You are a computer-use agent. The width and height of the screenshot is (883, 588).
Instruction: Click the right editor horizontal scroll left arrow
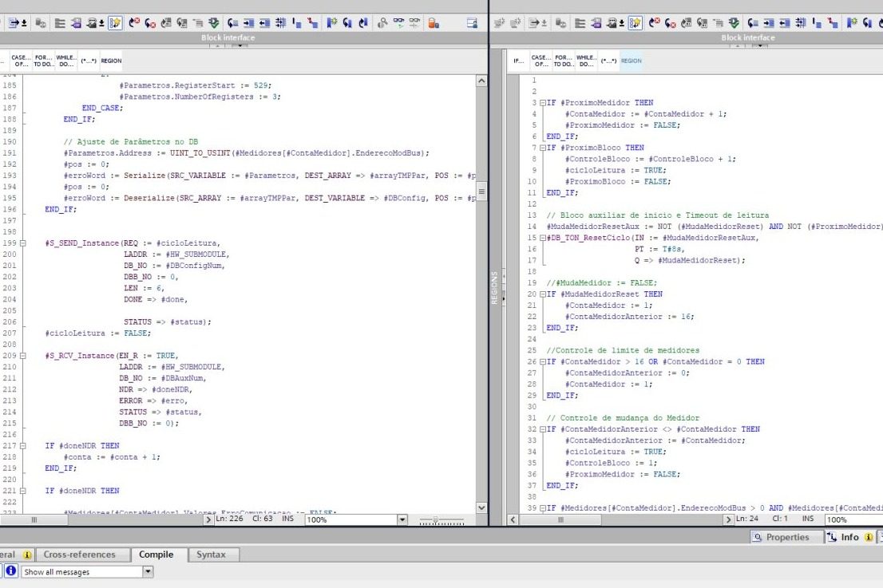pyautogui.click(x=513, y=520)
